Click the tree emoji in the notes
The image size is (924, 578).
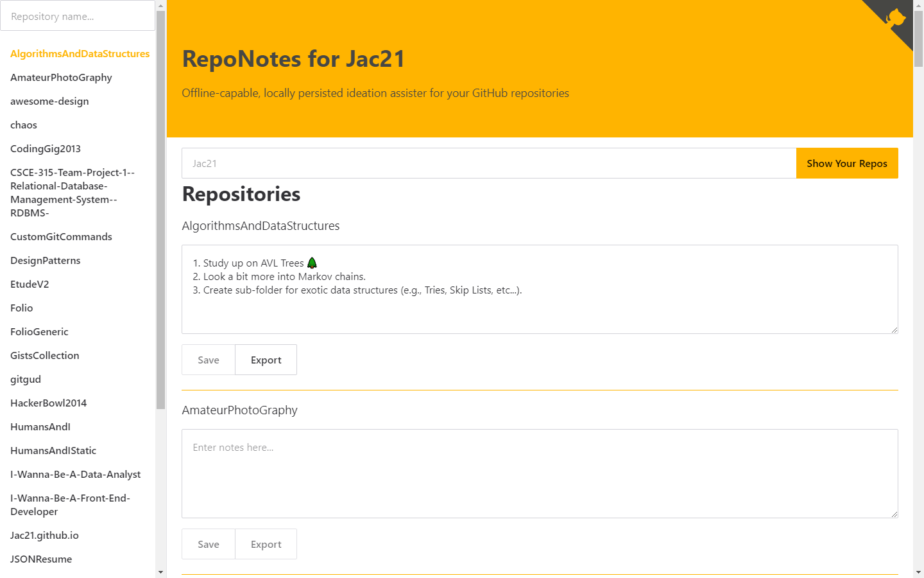click(x=312, y=263)
